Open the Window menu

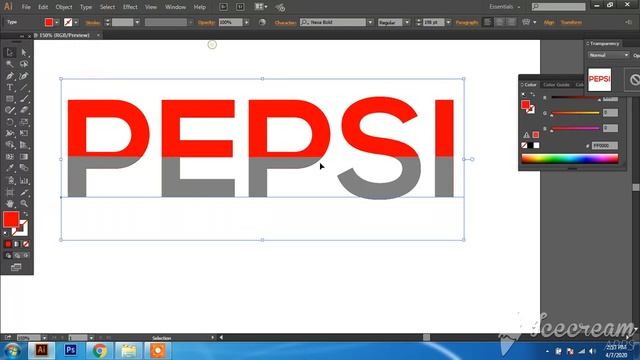176,7
